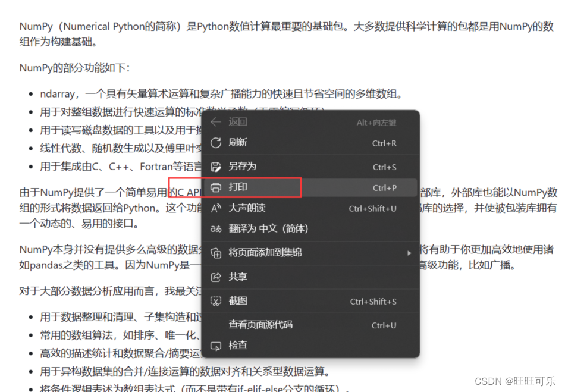
Task: Click the translate icon
Action: coord(216,229)
